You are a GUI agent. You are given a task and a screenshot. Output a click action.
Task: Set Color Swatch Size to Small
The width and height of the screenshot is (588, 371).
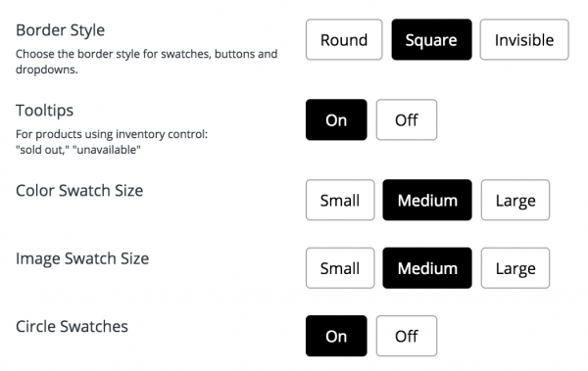340,200
